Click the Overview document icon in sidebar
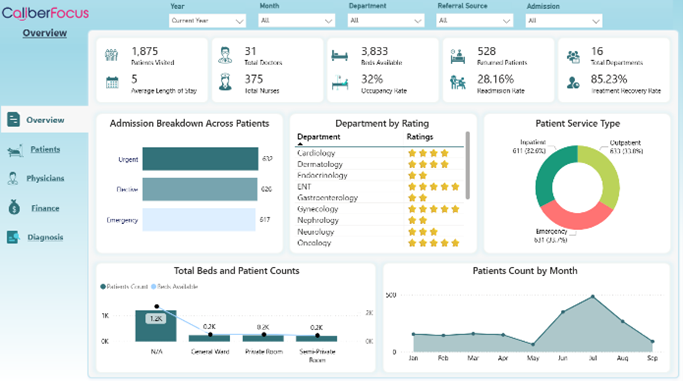The height and width of the screenshot is (381, 683). 14,119
